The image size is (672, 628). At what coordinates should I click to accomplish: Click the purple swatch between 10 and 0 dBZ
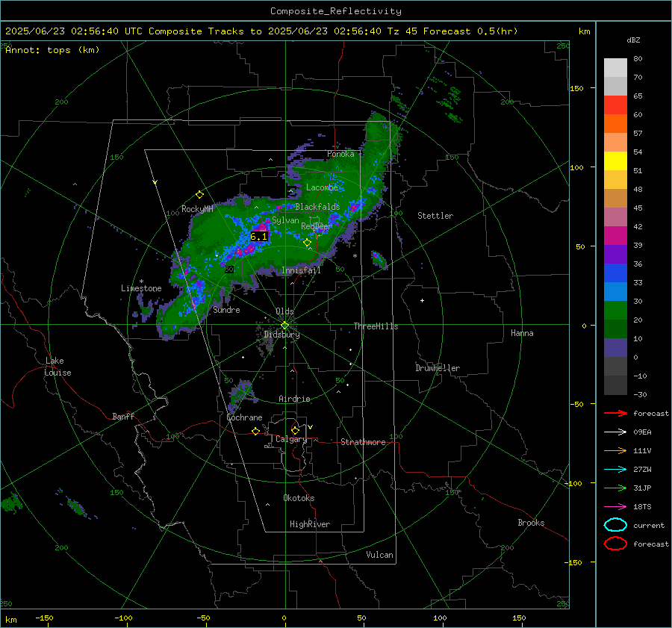[x=615, y=348]
